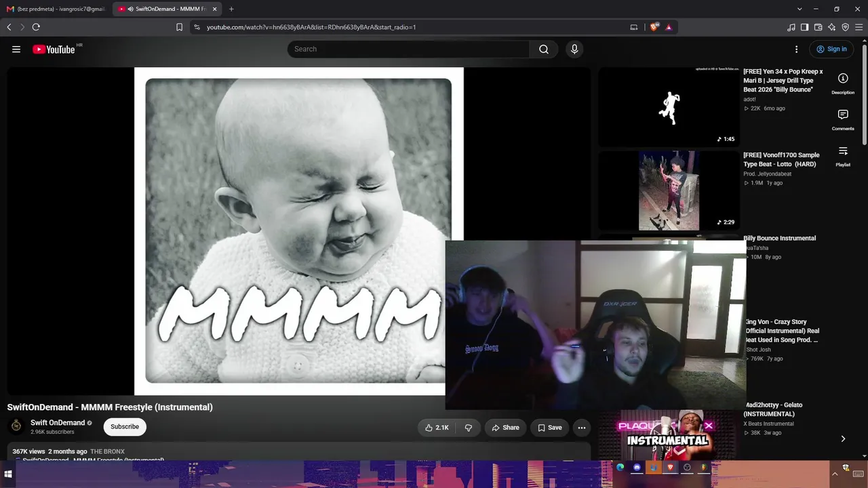Click the X Beats Instrumental channel name
The width and height of the screenshot is (868, 488).
click(768, 424)
